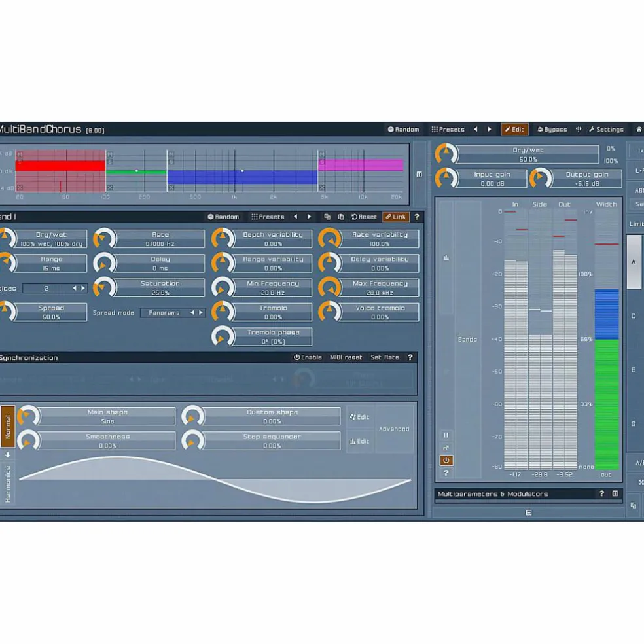Set global Dry/wet to 100% button
The image size is (644, 644).
pyautogui.click(x=611, y=161)
